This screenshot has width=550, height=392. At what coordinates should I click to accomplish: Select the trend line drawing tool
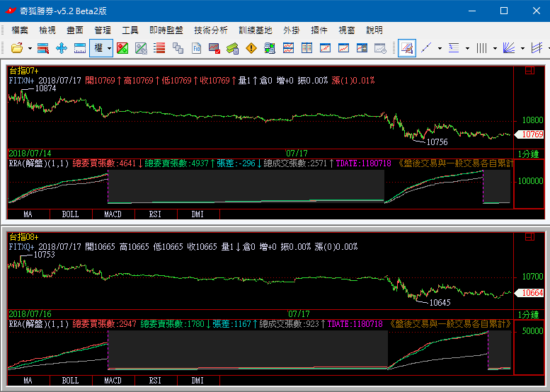426,48
